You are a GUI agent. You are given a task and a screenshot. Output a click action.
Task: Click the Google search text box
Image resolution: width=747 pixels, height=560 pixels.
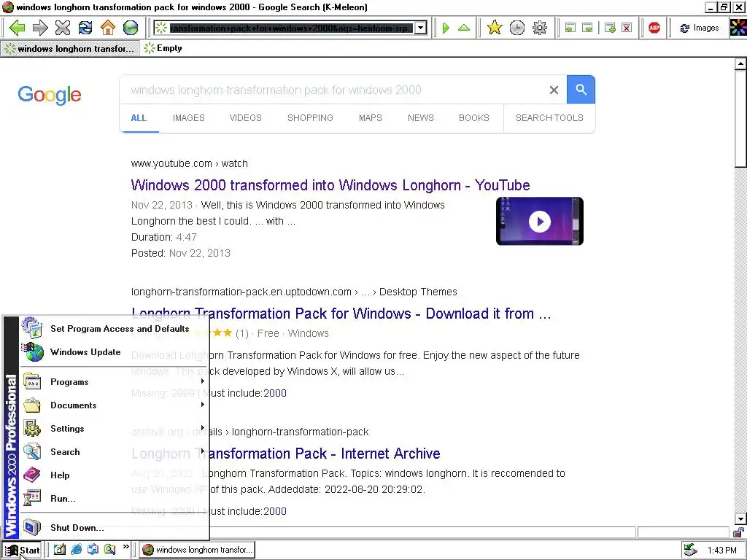pyautogui.click(x=333, y=90)
